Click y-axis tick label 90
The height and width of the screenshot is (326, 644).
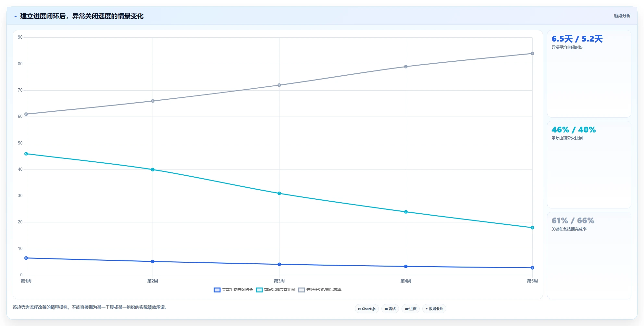[x=20, y=37]
